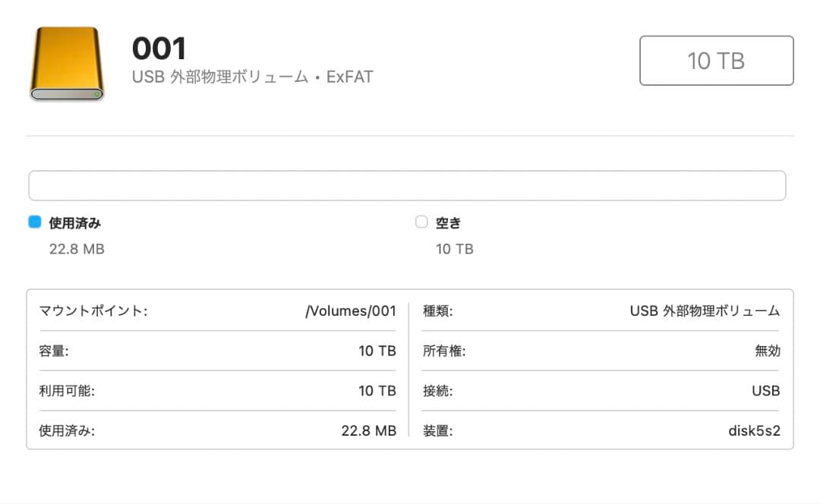
Task: Click the 種類 row label
Action: coord(437,310)
